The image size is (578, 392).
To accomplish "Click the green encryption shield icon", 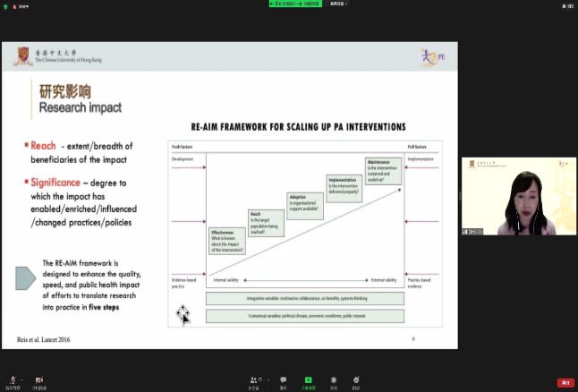I will 5,4.
